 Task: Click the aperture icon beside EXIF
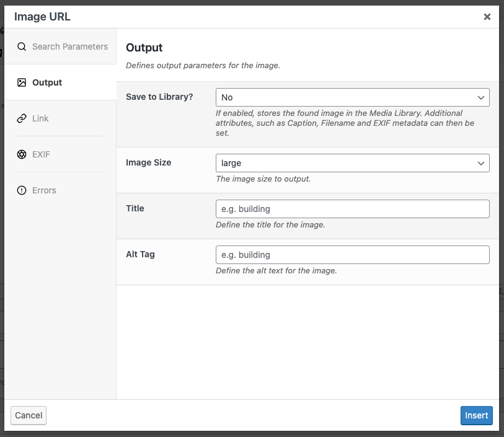(x=22, y=154)
